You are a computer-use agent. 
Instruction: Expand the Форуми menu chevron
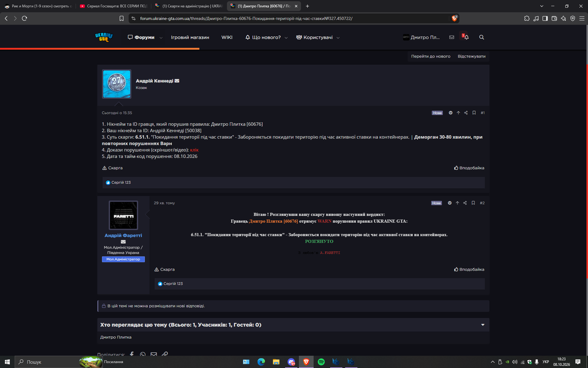161,38
